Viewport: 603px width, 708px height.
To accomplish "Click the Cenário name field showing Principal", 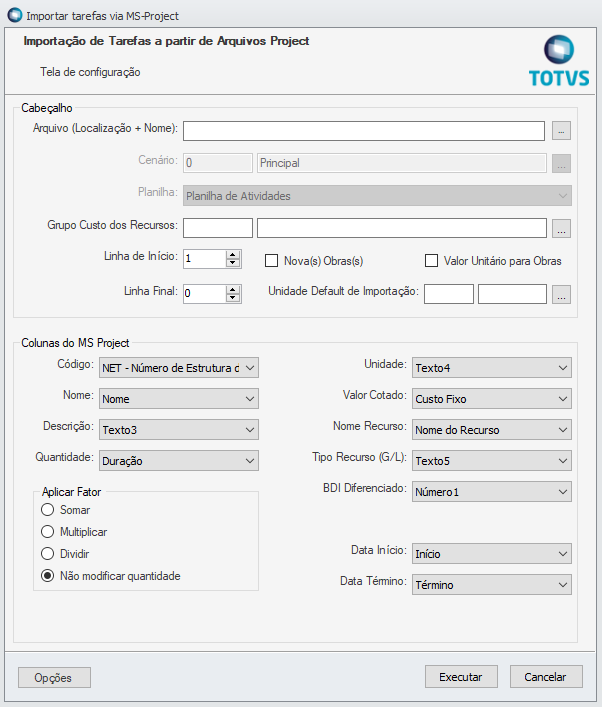I will pyautogui.click(x=402, y=163).
